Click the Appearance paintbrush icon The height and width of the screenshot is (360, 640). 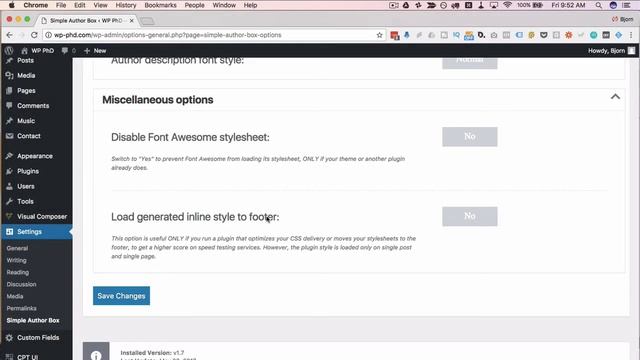9,156
